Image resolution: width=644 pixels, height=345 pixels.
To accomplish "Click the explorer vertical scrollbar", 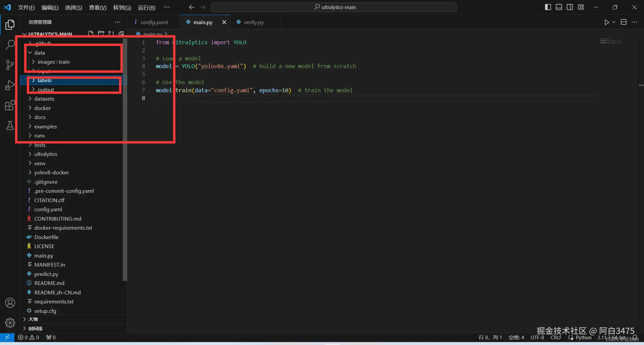I will [125, 160].
